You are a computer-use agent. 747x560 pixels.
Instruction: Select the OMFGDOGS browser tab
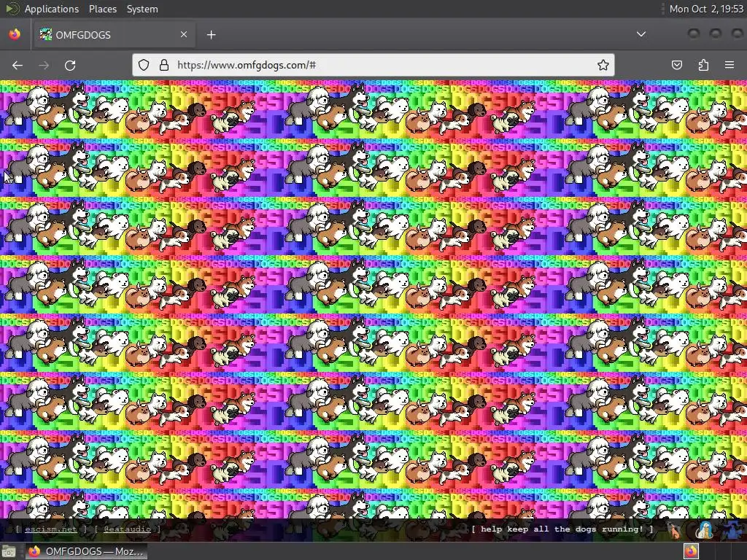tap(113, 35)
